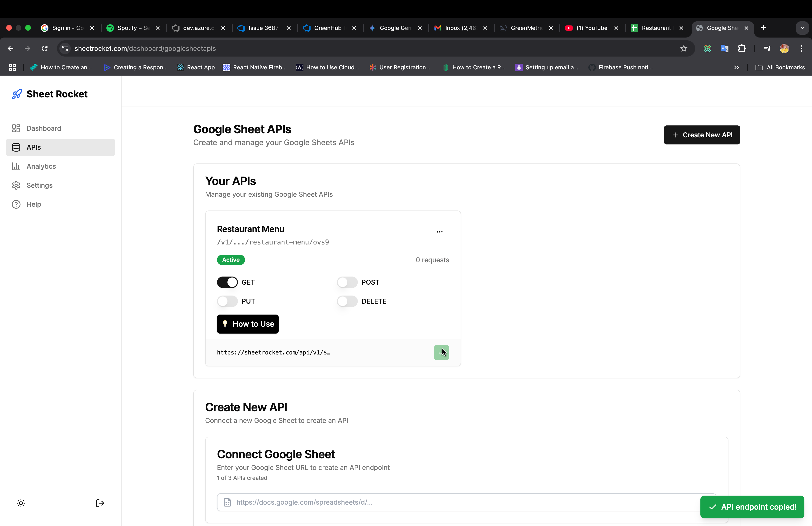
Task: Click the 0 requests text
Action: pos(432,260)
